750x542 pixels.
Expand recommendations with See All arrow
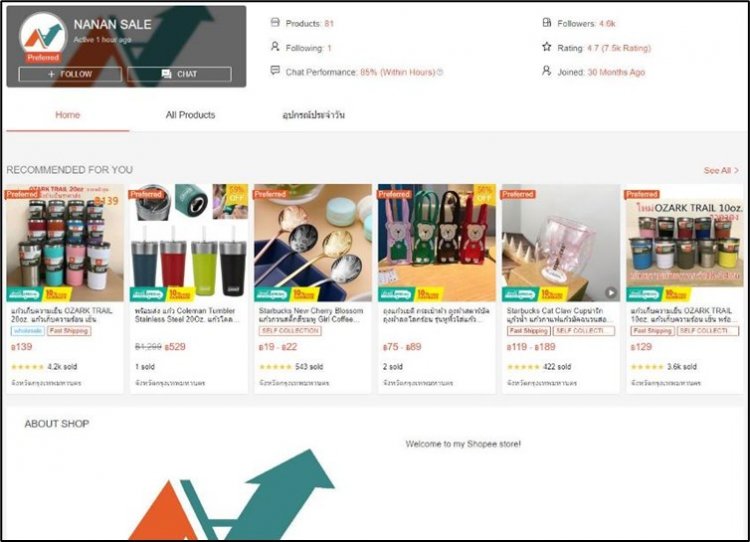721,170
